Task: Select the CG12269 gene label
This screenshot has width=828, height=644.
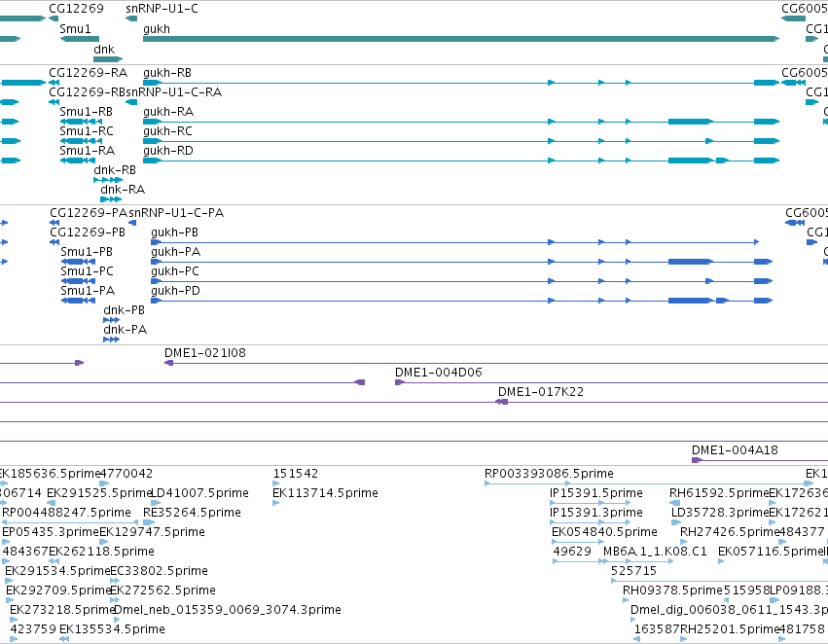Action: [x=76, y=9]
